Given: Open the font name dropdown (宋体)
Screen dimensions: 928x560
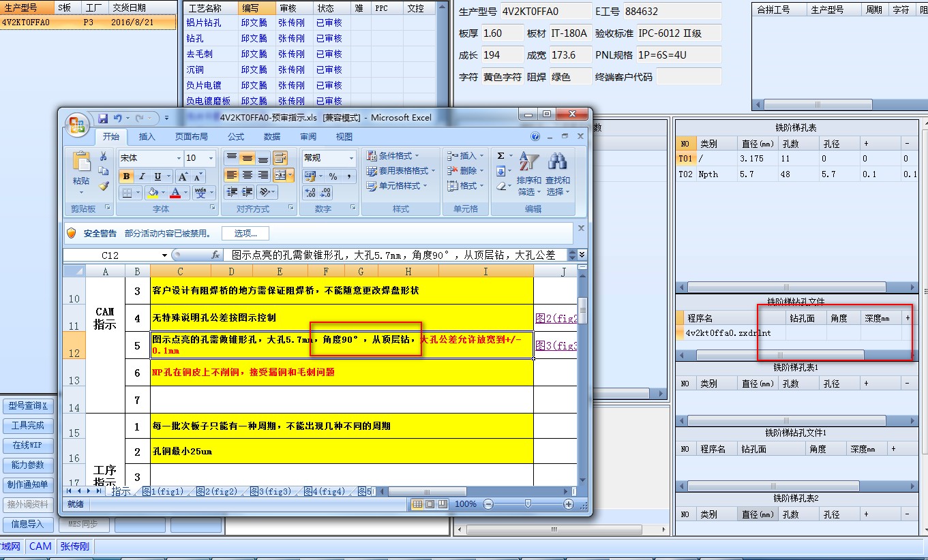Looking at the screenshot, I should coord(177,158).
